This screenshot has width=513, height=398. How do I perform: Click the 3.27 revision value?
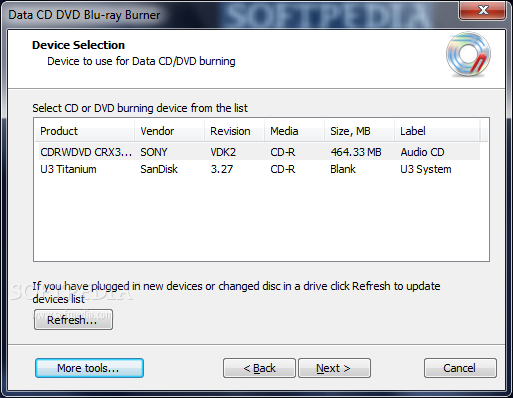[x=221, y=169]
